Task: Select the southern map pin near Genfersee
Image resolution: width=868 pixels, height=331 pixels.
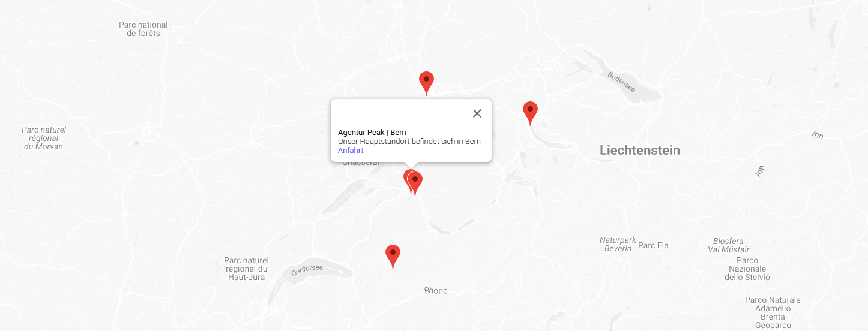Action: (x=393, y=257)
